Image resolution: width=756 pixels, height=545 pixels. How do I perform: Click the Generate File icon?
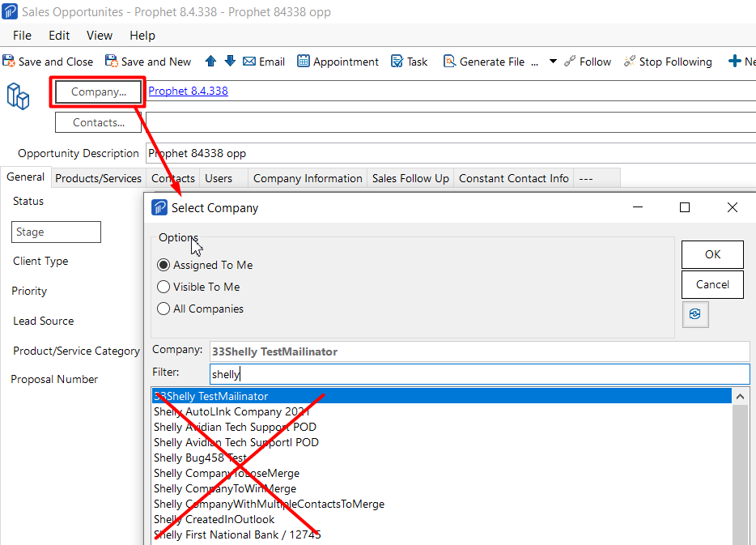click(449, 62)
